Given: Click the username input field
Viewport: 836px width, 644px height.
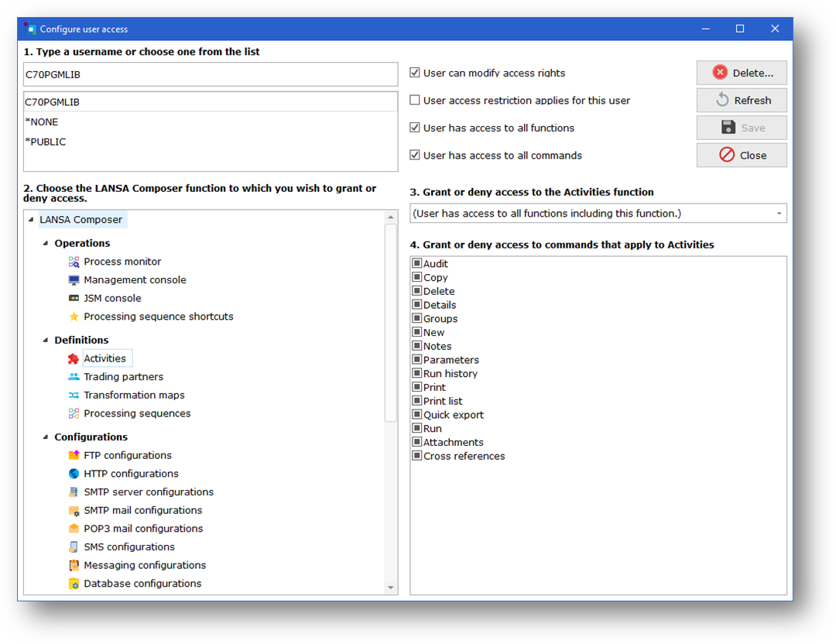Looking at the screenshot, I should (x=211, y=74).
